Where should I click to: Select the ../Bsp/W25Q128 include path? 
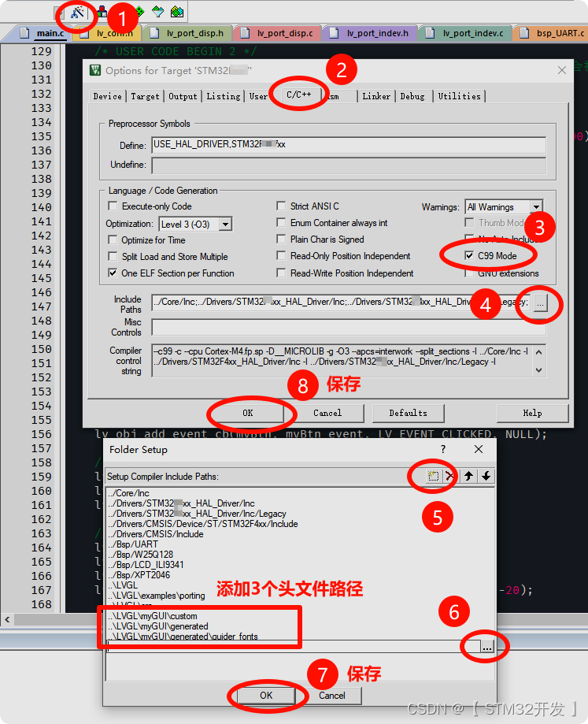coord(140,554)
